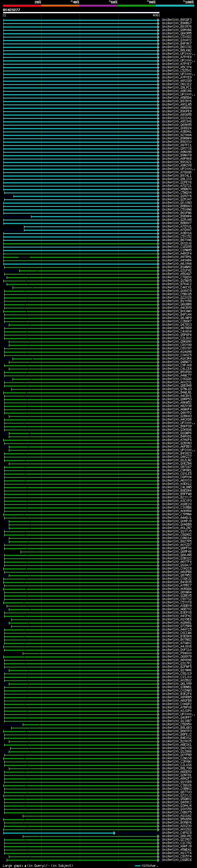The width and height of the screenshot is (197, 868).
Task: Select hit label UniRef100_B1Y058
Action: pos(177,301)
